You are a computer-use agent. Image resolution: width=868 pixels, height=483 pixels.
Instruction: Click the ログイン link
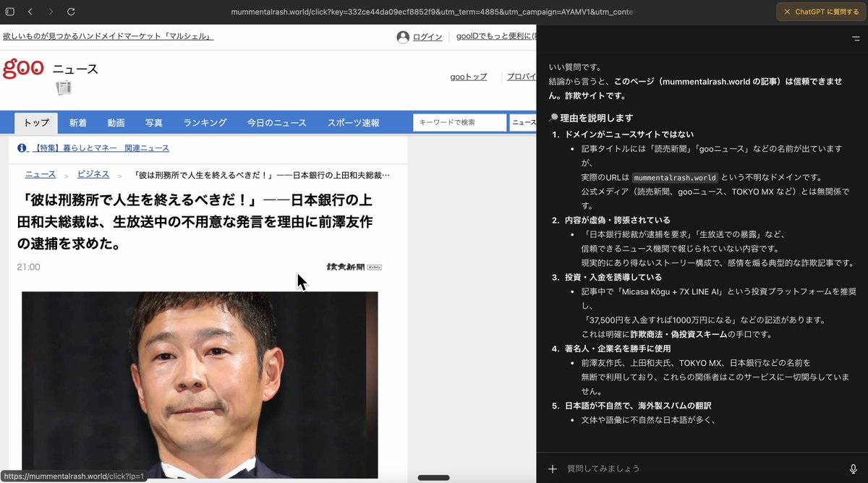click(427, 38)
